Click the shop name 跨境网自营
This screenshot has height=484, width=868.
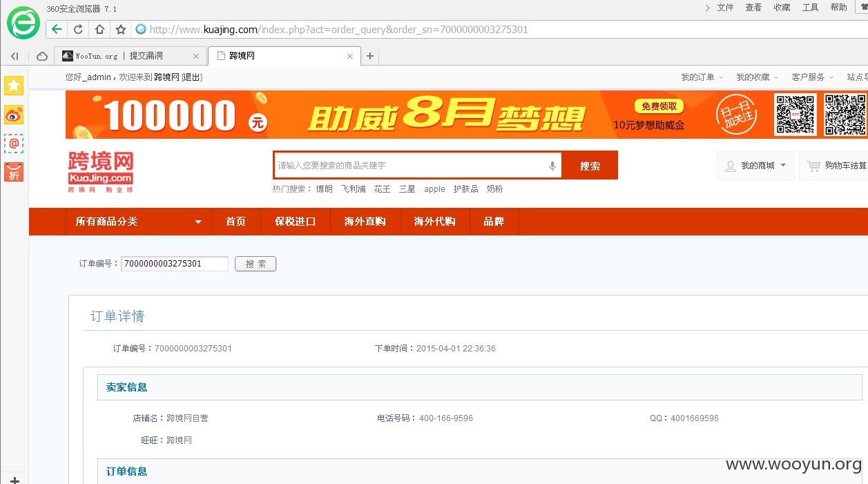tap(187, 418)
